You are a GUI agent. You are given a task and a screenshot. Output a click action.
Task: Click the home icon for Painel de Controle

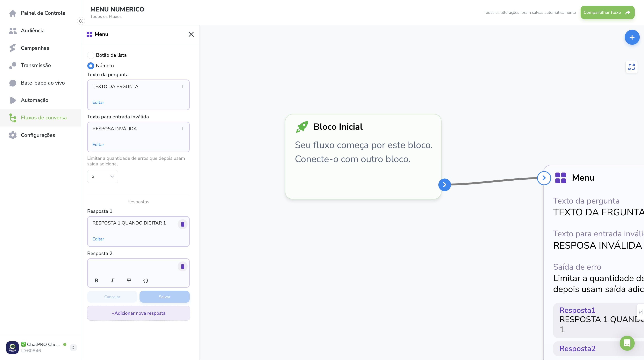click(13, 13)
